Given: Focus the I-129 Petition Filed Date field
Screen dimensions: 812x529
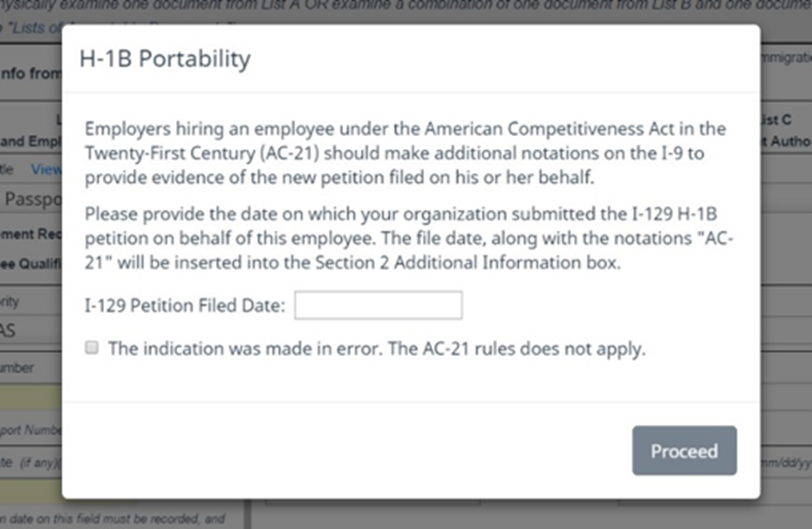Looking at the screenshot, I should (x=378, y=305).
